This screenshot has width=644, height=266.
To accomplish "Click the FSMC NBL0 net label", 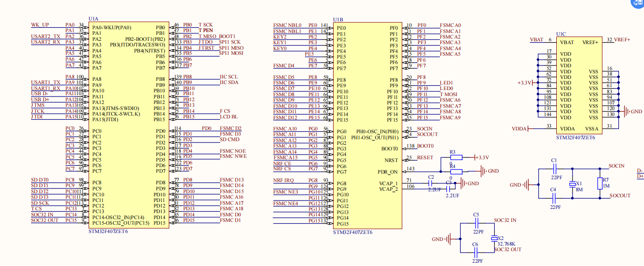I will click(x=288, y=25).
